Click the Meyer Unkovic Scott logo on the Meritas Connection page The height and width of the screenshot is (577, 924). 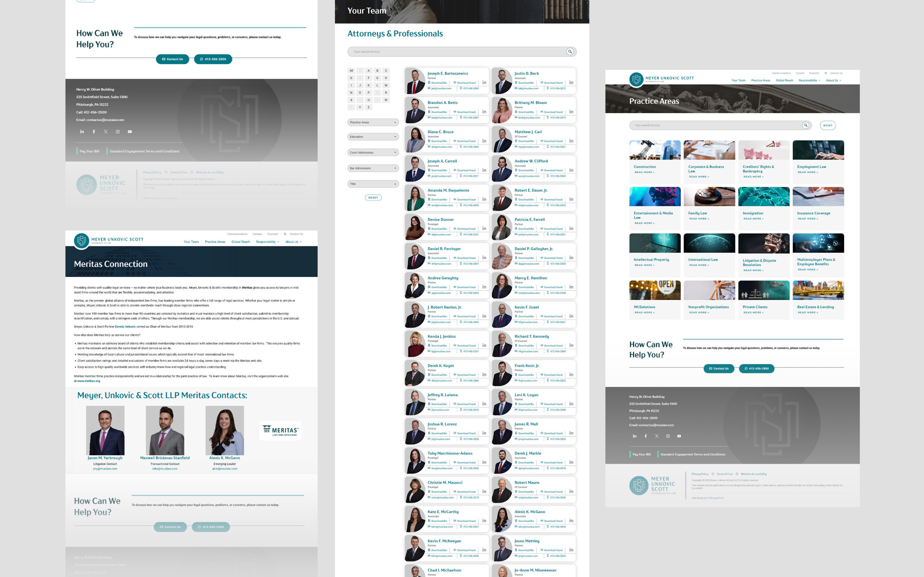(x=81, y=241)
